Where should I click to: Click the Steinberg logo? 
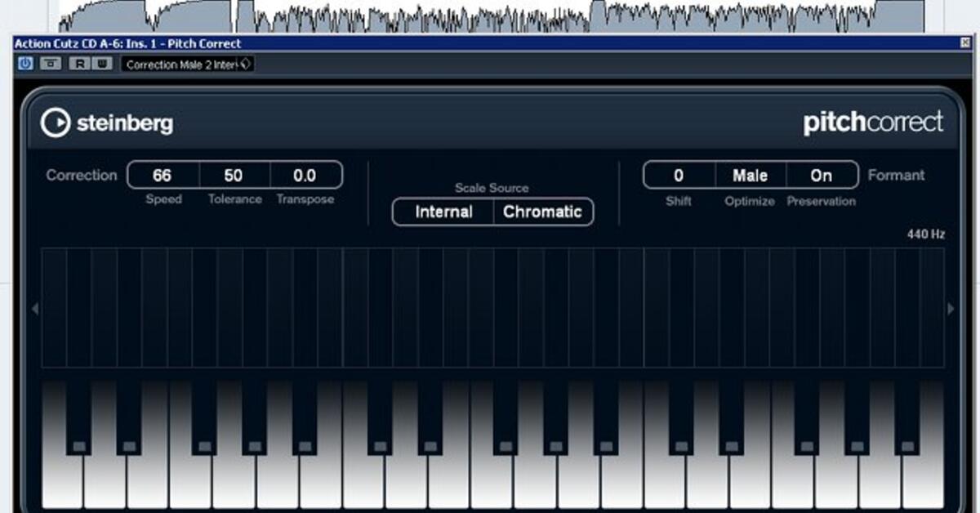[107, 123]
